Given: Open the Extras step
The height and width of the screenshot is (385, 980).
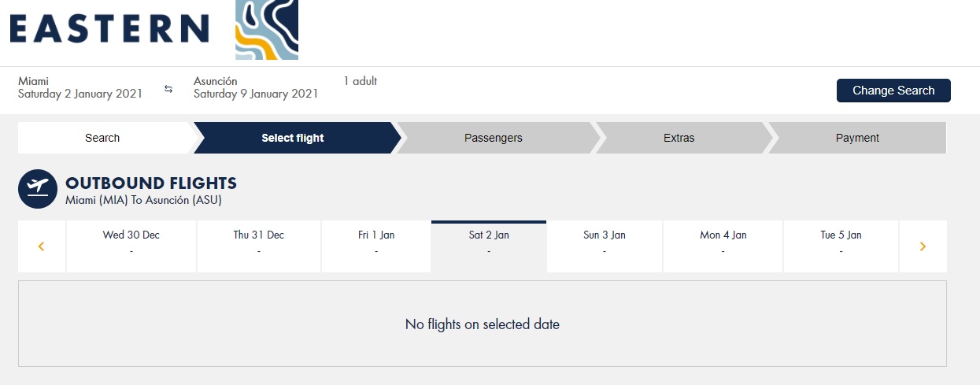Looking at the screenshot, I should pyautogui.click(x=679, y=138).
